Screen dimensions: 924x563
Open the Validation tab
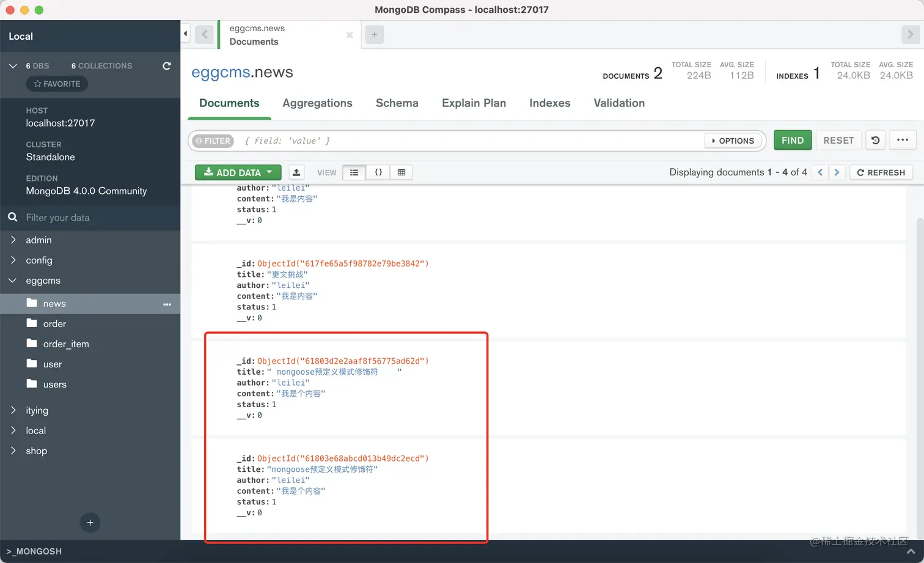click(x=619, y=103)
